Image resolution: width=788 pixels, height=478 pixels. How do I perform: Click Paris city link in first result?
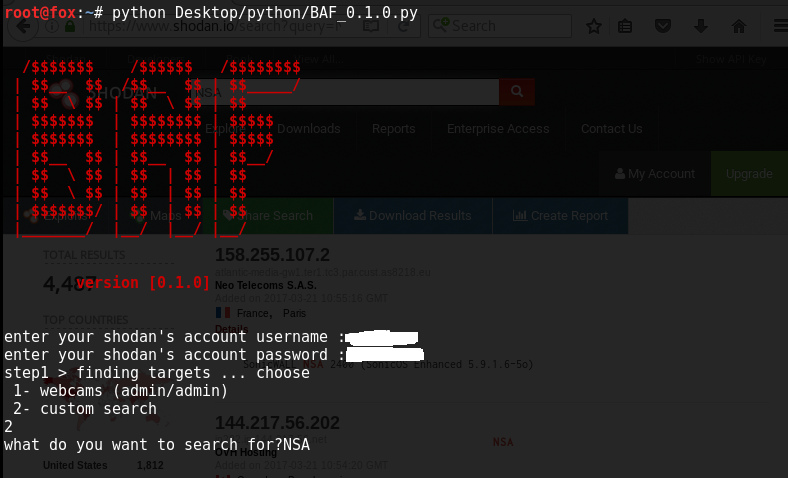[x=294, y=313]
